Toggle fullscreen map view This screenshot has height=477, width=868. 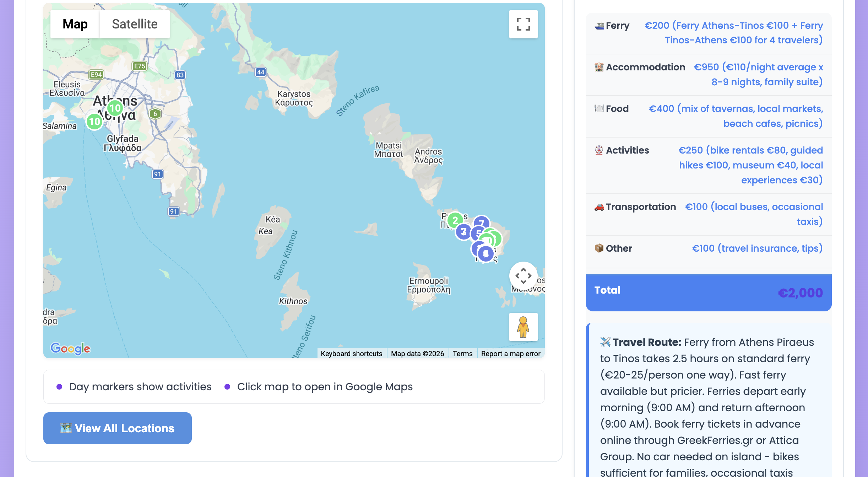(523, 24)
